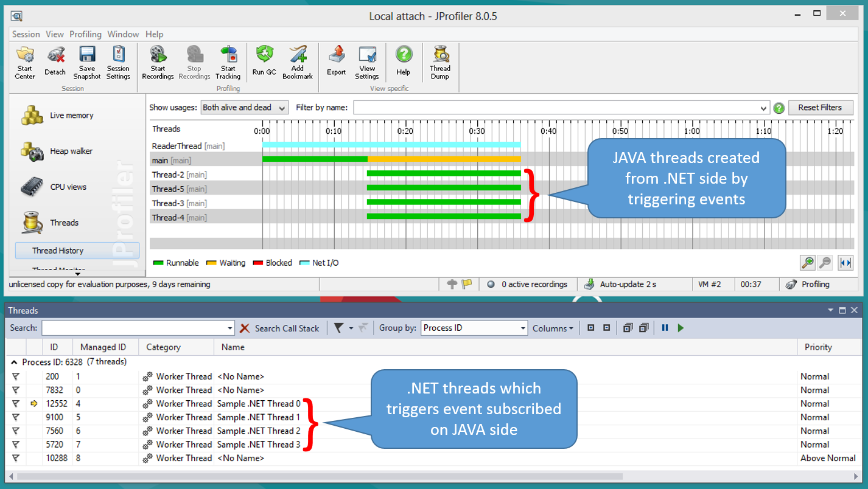Image resolution: width=868 pixels, height=489 pixels.
Task: Click the green filter help icon
Action: tap(779, 108)
